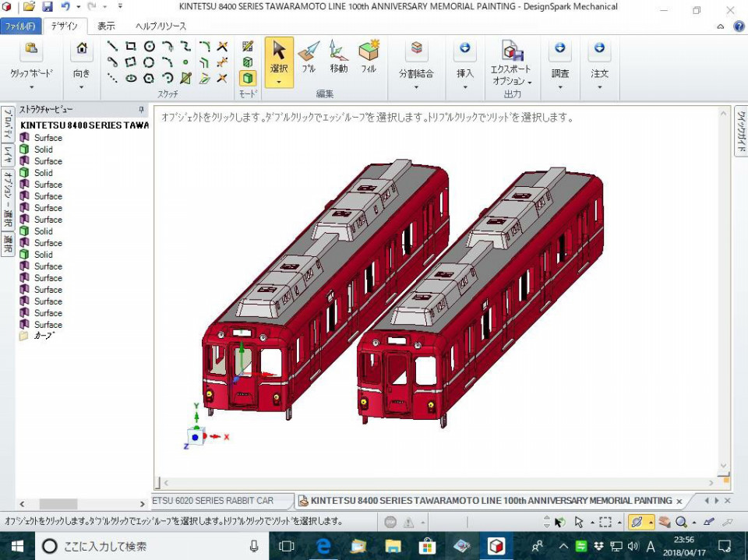Click the Undo arrow in quick access
Image resolution: width=748 pixels, height=560 pixels.
65,7
